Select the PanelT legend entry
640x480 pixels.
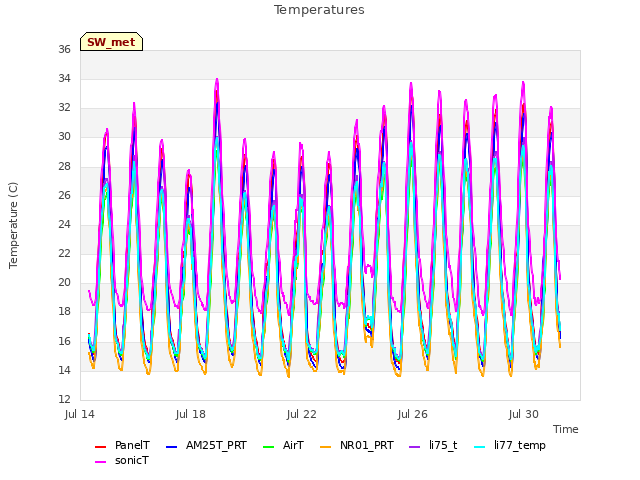[122, 445]
